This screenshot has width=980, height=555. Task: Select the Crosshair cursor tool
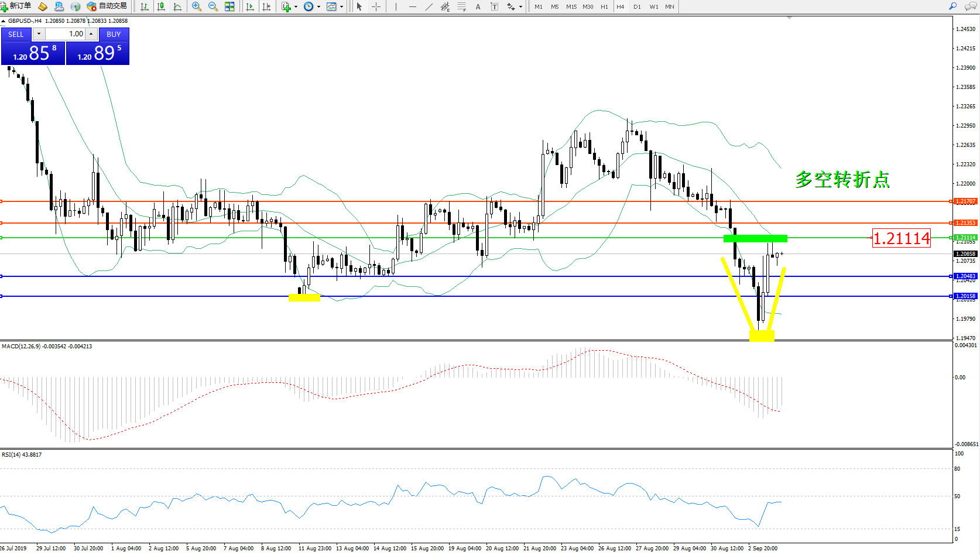(376, 6)
